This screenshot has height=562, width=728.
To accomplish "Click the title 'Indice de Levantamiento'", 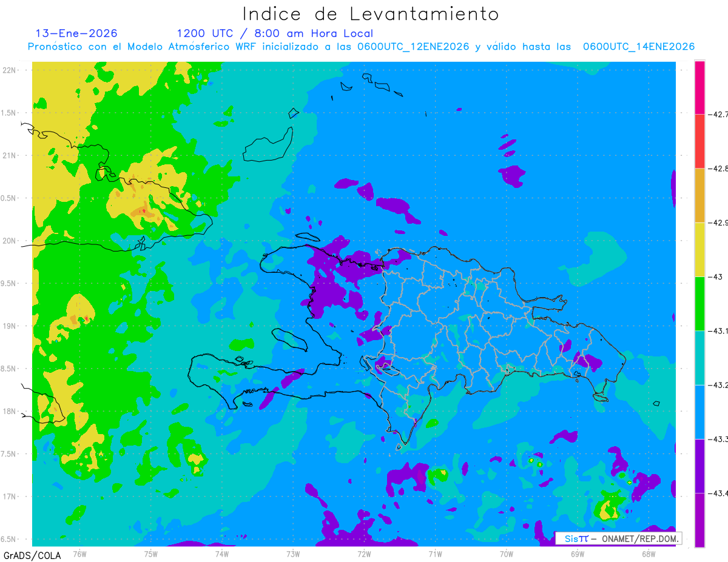I will tap(371, 14).
